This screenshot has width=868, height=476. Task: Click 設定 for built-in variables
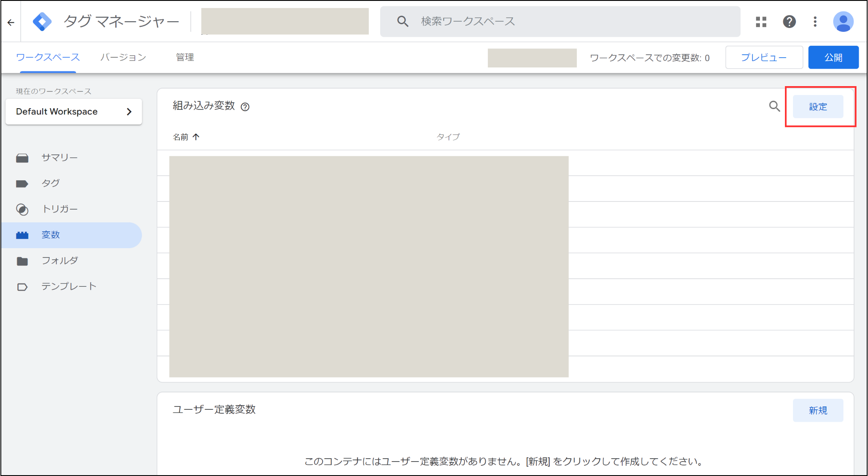click(x=818, y=106)
